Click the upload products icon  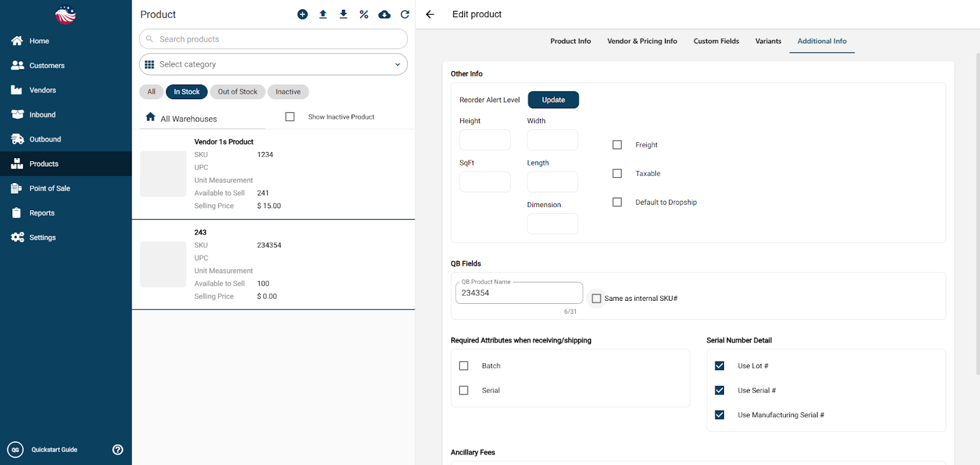point(323,14)
